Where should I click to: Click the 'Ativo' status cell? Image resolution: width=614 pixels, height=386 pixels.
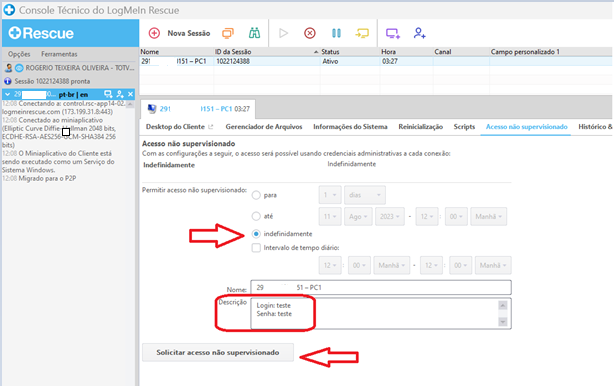pyautogui.click(x=330, y=61)
